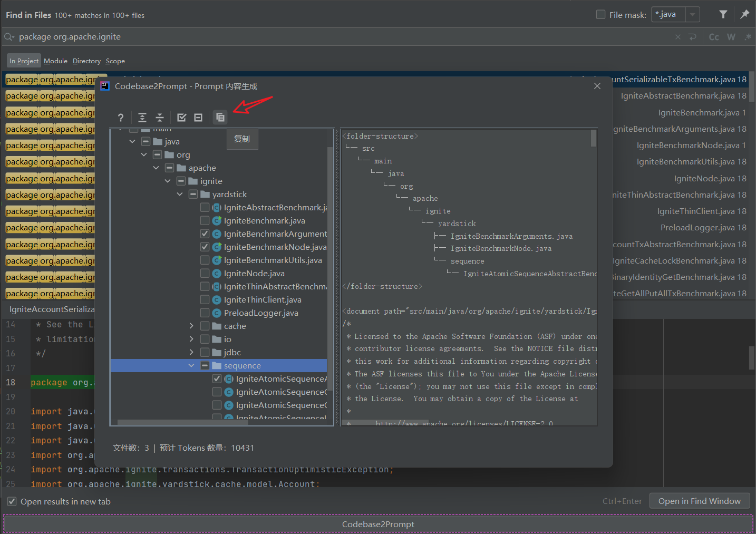Check IgniteBenchmark.java checkbox

(205, 220)
